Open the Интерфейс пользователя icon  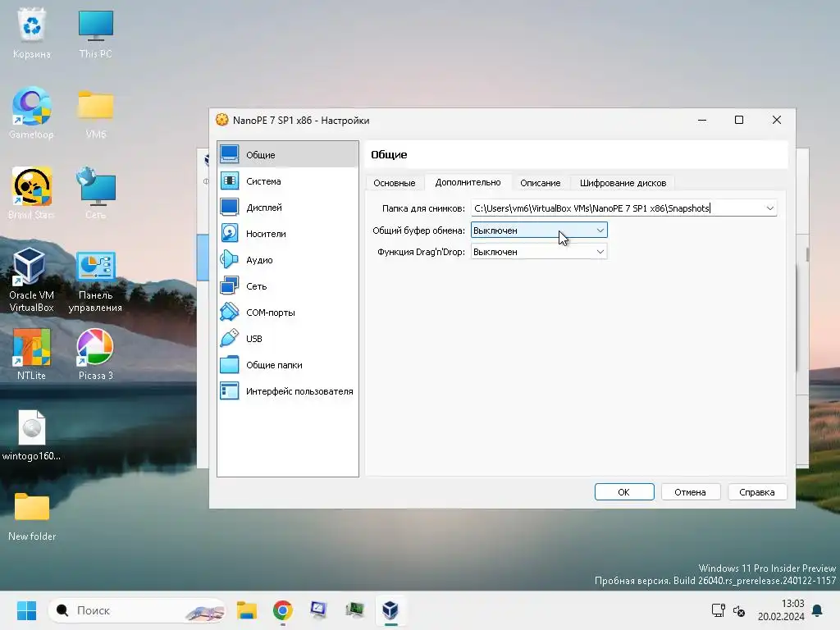click(230, 390)
